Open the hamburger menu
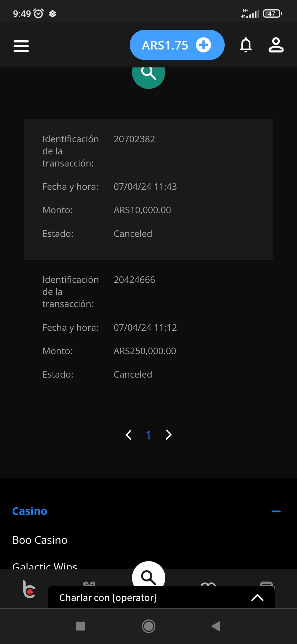297x644 pixels. (x=21, y=46)
